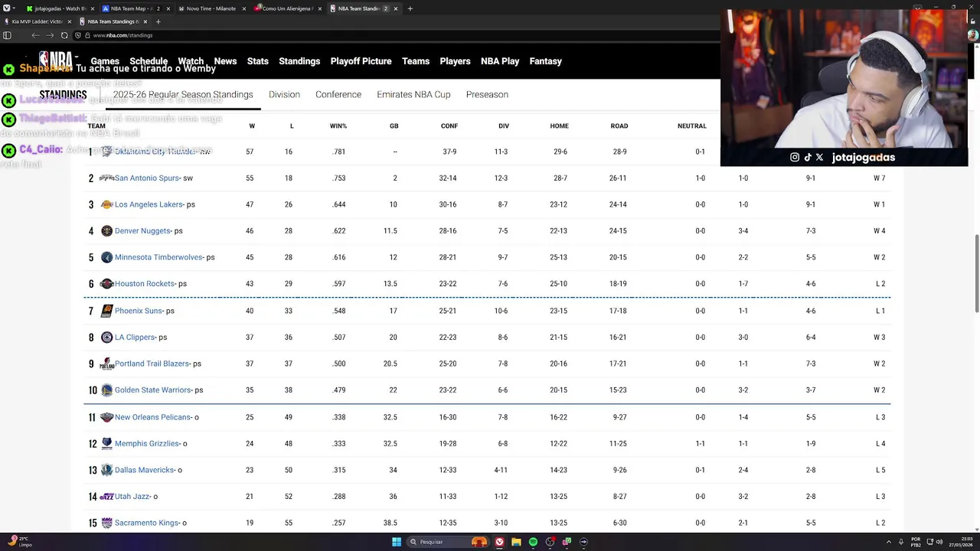Switch to the Kia MVP Ladder tab

coord(37,21)
